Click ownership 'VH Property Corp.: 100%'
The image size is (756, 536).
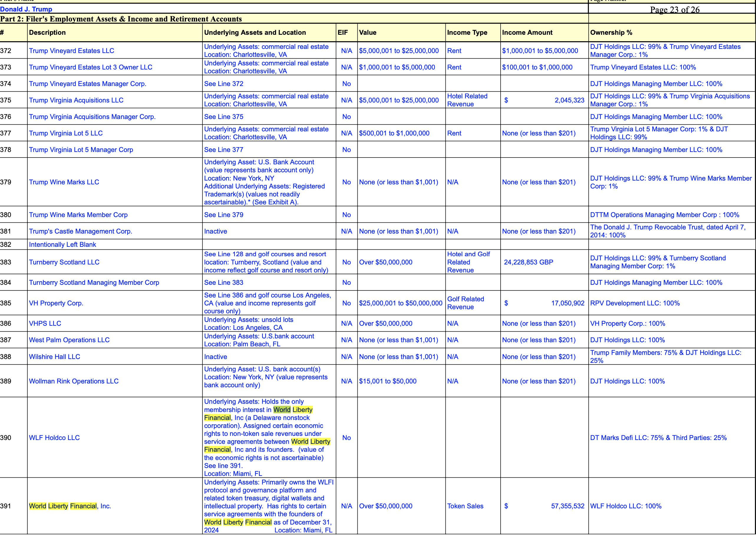pos(628,323)
